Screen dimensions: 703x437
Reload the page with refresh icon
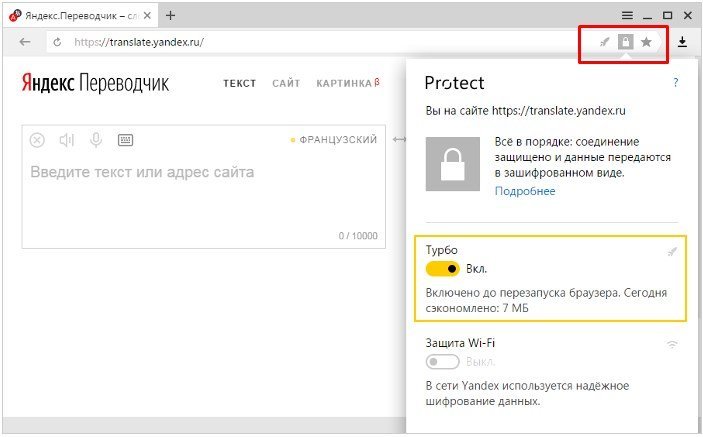57,42
